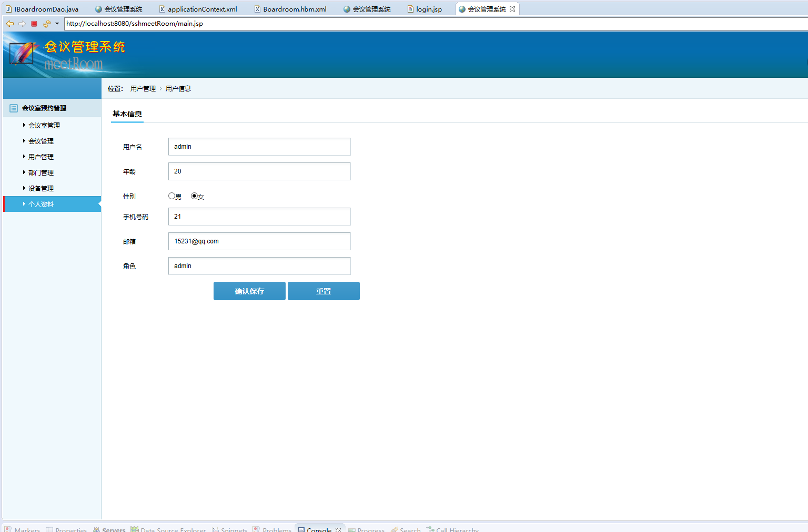Open the dropdown arrow beside the refresh icon
Image resolution: width=808 pixels, height=532 pixels.
pos(57,24)
